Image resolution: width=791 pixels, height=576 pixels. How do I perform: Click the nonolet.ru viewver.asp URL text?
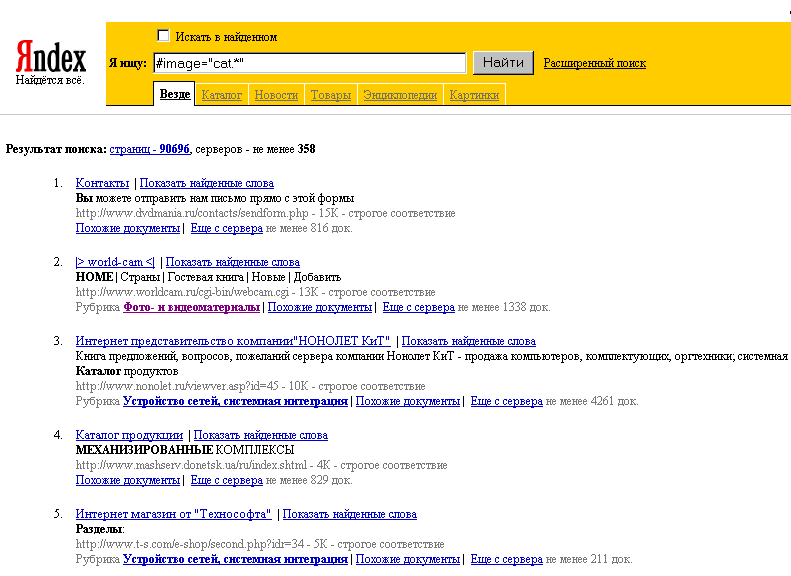pyautogui.click(x=177, y=386)
